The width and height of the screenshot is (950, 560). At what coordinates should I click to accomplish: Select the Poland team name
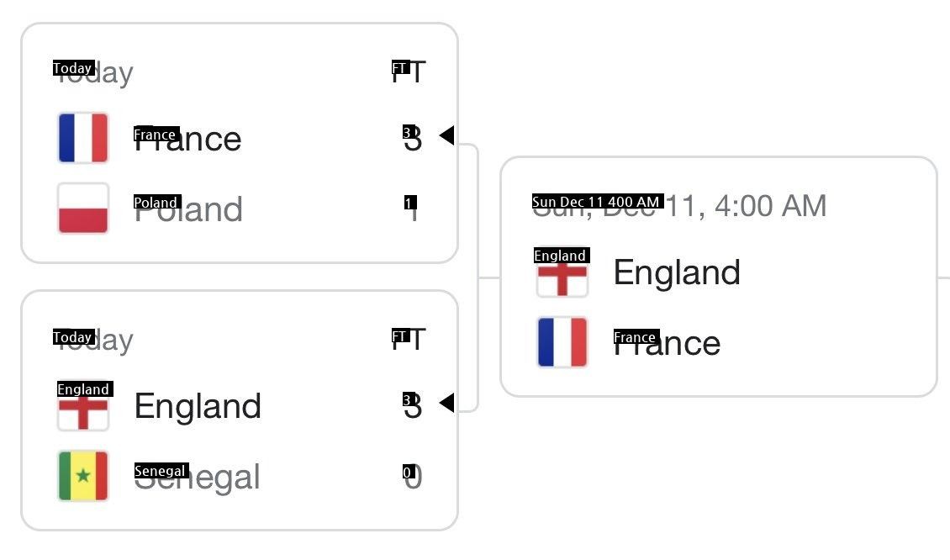tap(189, 209)
